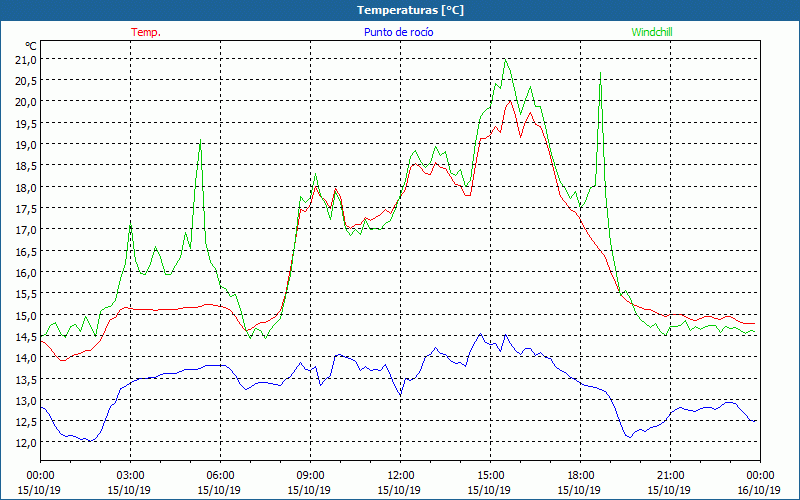800x500 pixels.
Task: Click the 12,0 y-axis value
Action: 27,443
